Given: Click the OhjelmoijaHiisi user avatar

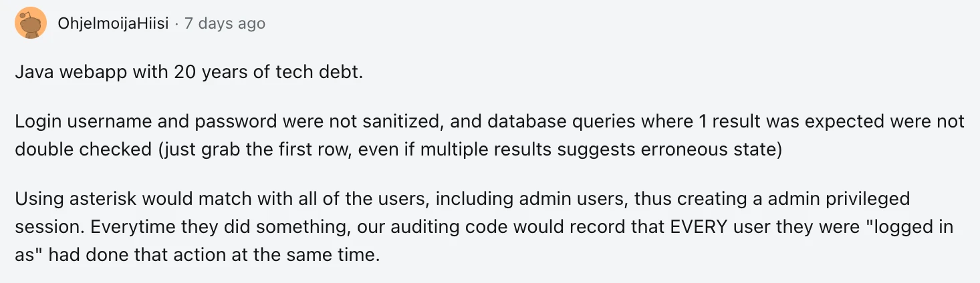Looking at the screenshot, I should [31, 23].
